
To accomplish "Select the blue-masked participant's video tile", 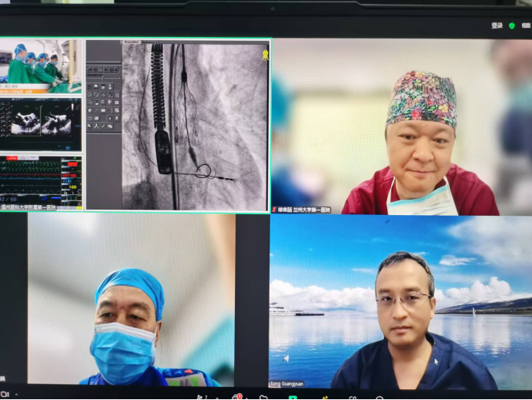I will tap(131, 301).
